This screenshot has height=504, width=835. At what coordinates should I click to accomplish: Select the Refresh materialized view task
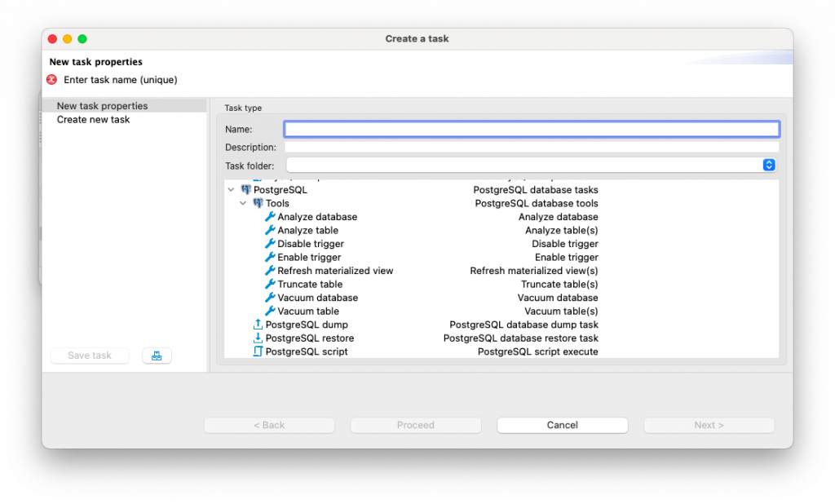pyautogui.click(x=335, y=271)
